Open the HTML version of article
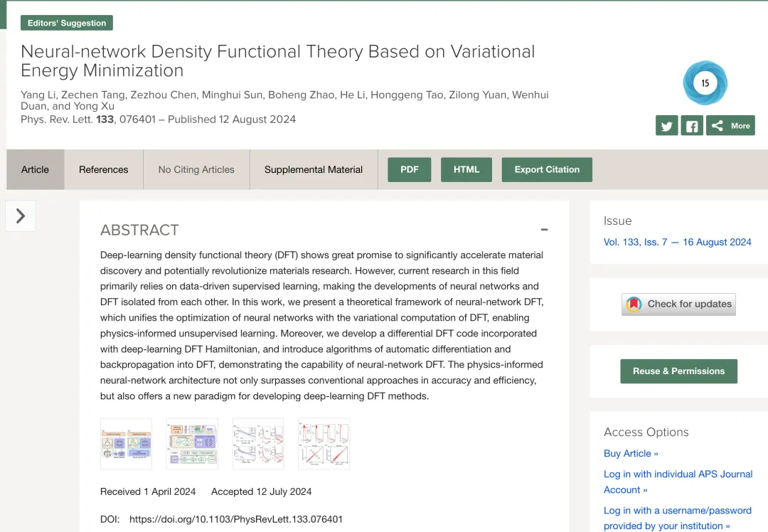Image resolution: width=768 pixels, height=532 pixels. tap(466, 169)
